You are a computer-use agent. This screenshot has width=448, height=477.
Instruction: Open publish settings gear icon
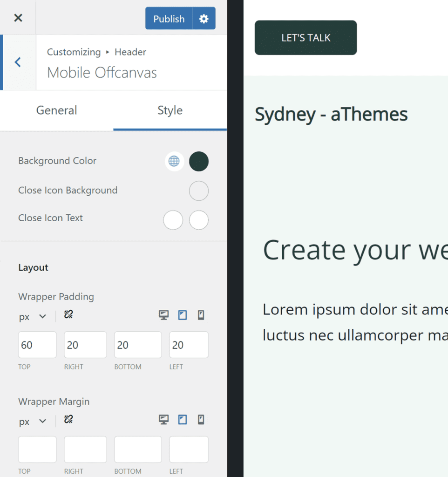(x=204, y=19)
